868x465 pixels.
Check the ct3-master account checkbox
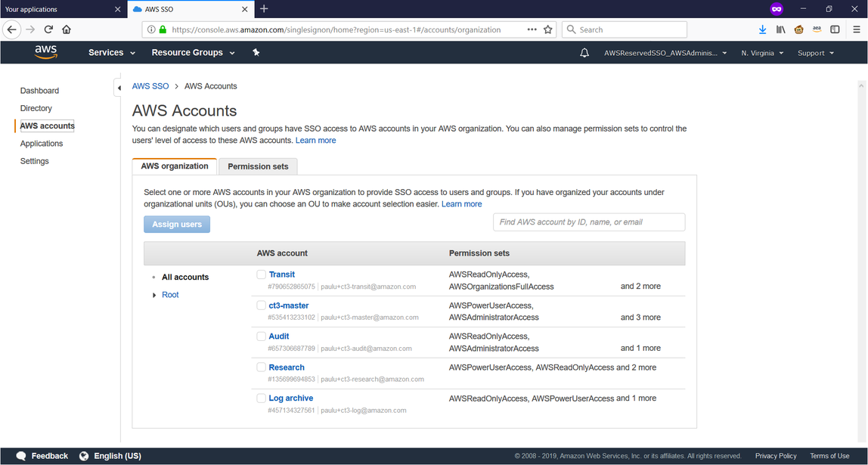pyautogui.click(x=262, y=305)
